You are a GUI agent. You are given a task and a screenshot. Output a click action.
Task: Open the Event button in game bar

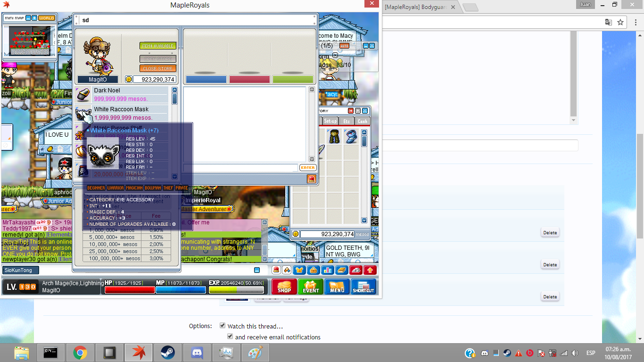pyautogui.click(x=311, y=287)
